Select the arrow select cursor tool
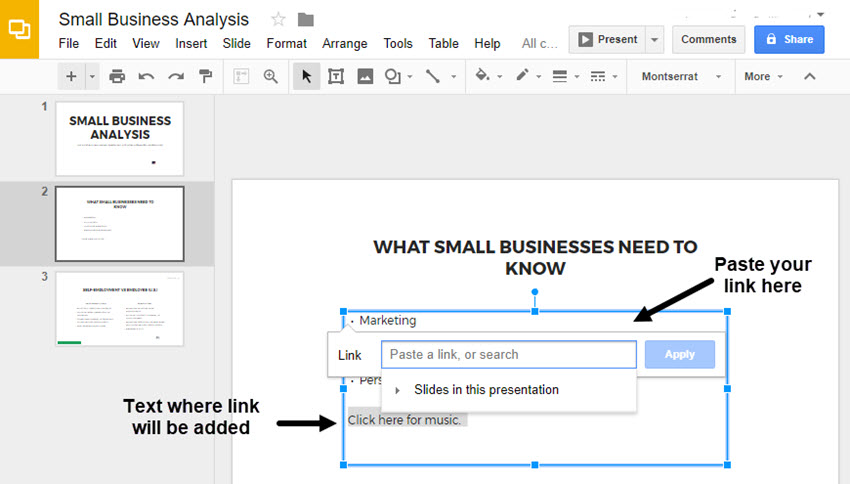 [x=306, y=76]
